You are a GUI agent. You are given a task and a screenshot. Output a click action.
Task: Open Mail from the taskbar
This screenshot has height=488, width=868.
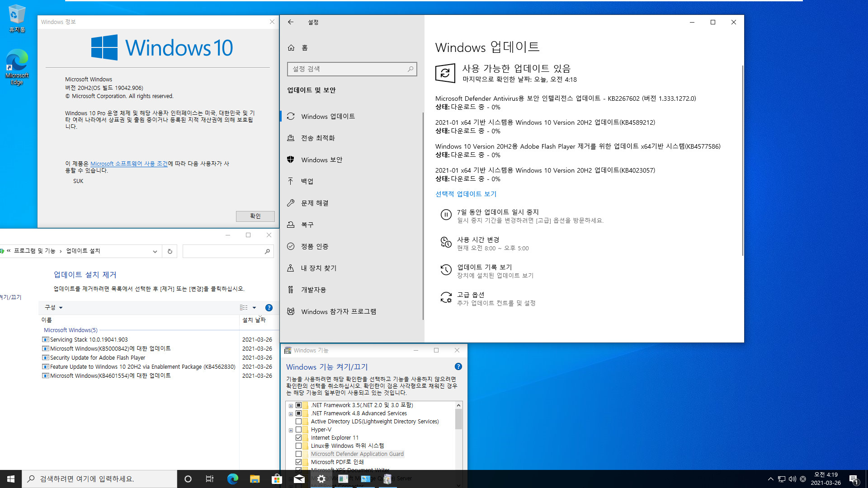click(299, 479)
